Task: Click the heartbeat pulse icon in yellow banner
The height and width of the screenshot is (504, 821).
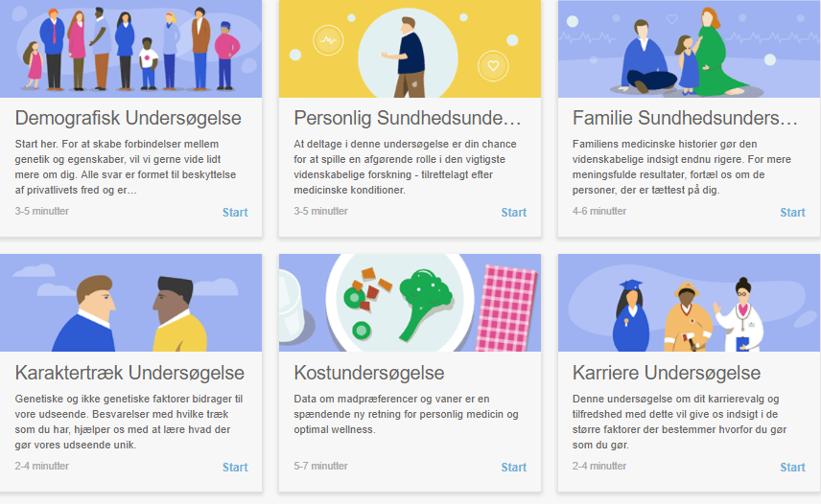Action: coord(328,39)
